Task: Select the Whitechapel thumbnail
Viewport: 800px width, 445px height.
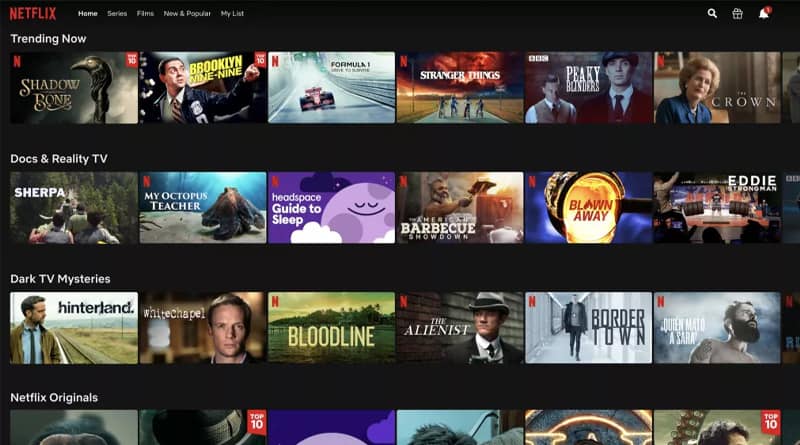Action: pos(203,328)
